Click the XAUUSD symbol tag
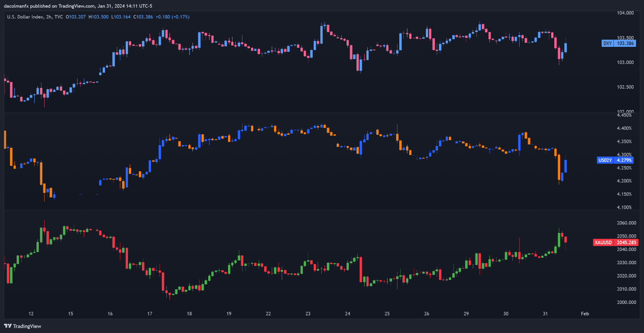 click(603, 242)
